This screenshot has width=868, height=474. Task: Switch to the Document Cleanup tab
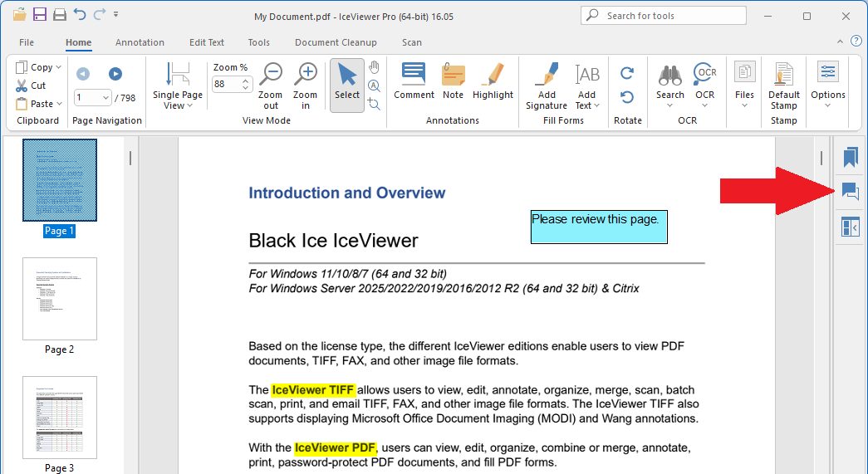pyautogui.click(x=336, y=42)
